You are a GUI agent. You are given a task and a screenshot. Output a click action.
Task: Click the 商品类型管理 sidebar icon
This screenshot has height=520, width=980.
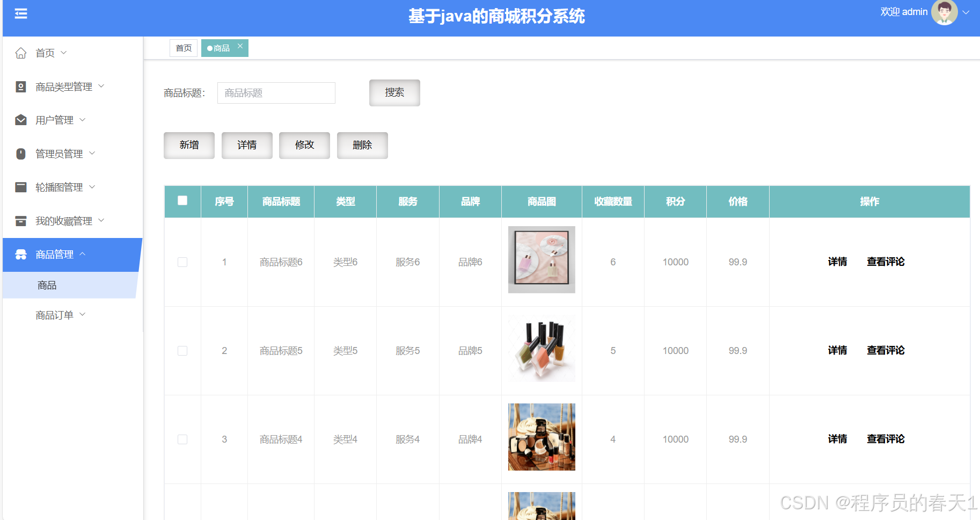[21, 86]
